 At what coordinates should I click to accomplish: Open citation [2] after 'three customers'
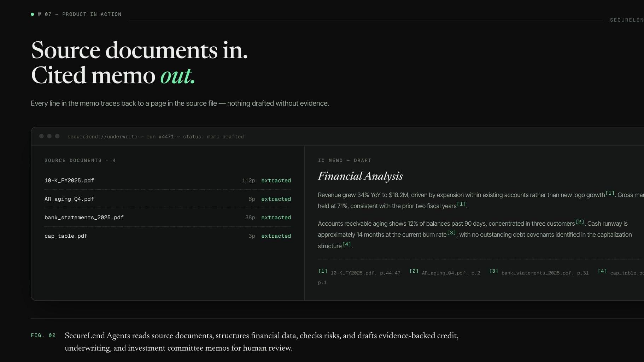(x=580, y=222)
